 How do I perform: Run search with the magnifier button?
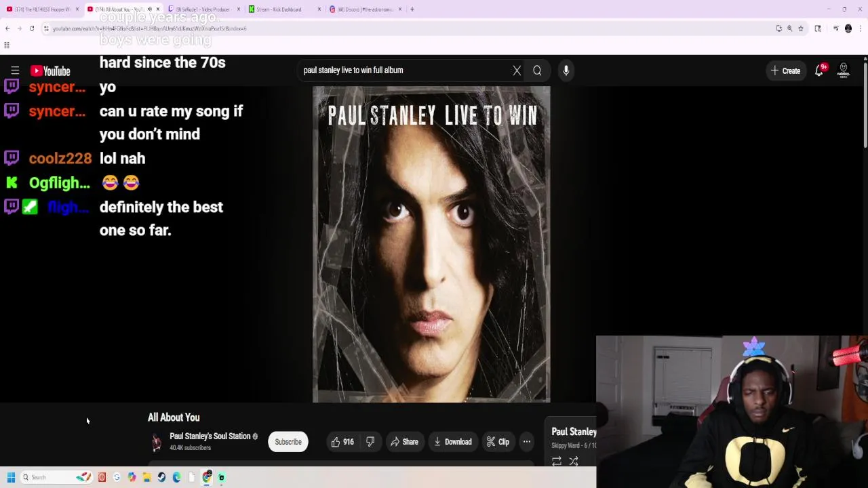[537, 70]
